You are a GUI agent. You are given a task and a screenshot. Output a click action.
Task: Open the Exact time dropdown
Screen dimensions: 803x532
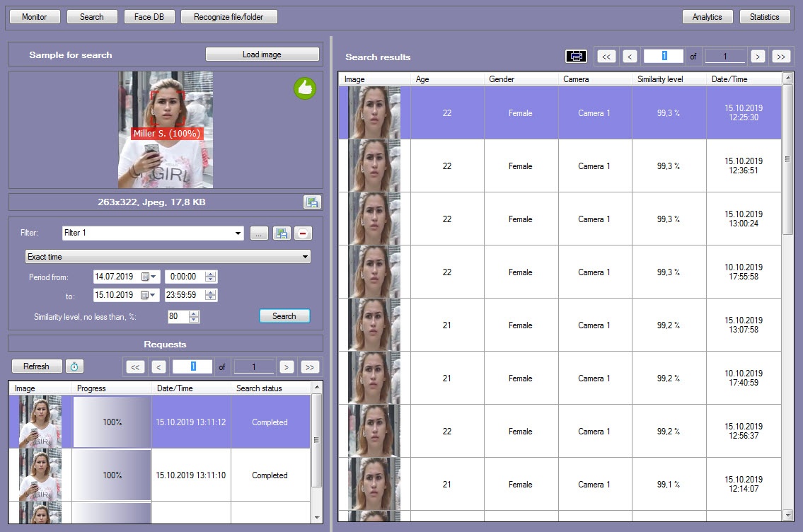pos(305,257)
